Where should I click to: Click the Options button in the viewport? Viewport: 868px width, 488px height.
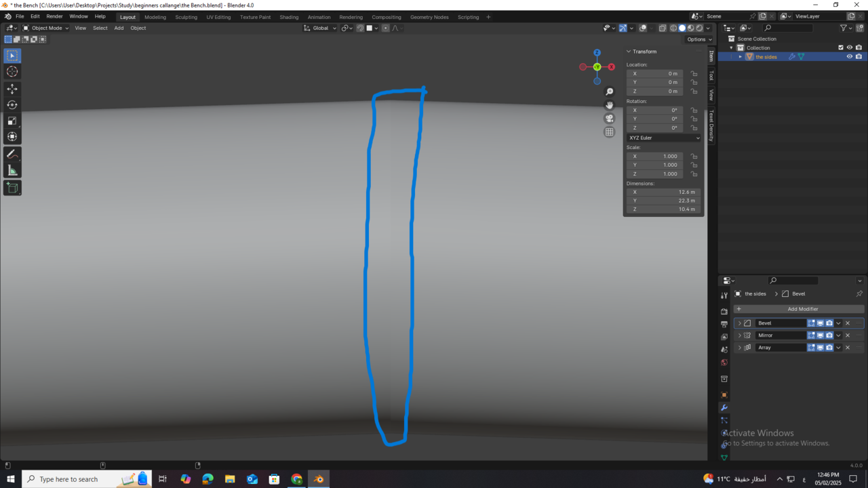(x=698, y=39)
